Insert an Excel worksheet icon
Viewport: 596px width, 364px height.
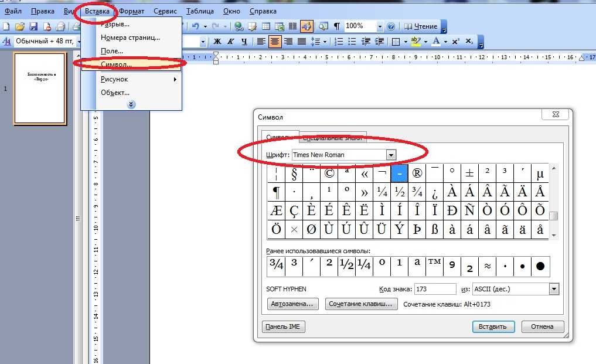280,26
